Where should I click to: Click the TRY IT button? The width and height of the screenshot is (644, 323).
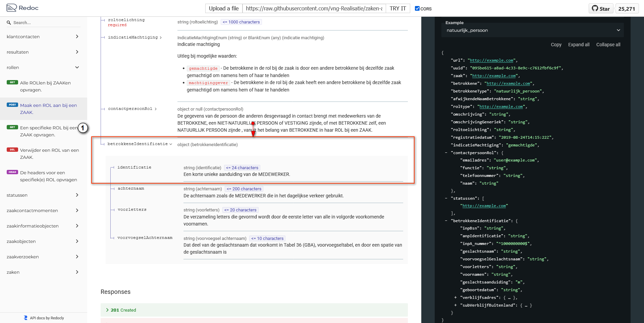click(397, 8)
